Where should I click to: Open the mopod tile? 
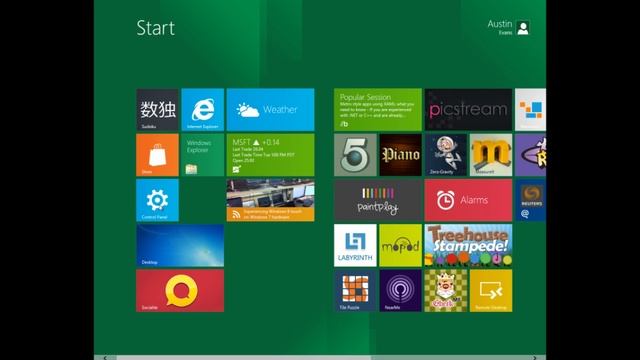tap(400, 245)
